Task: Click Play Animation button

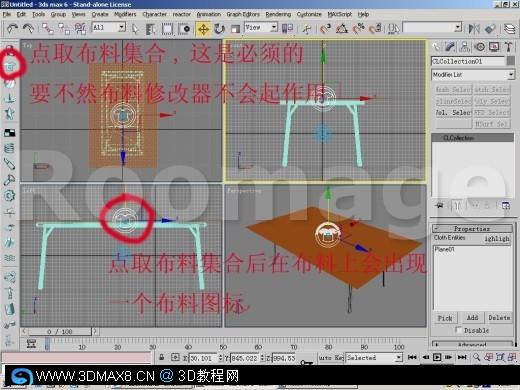Action: pyautogui.click(x=437, y=358)
